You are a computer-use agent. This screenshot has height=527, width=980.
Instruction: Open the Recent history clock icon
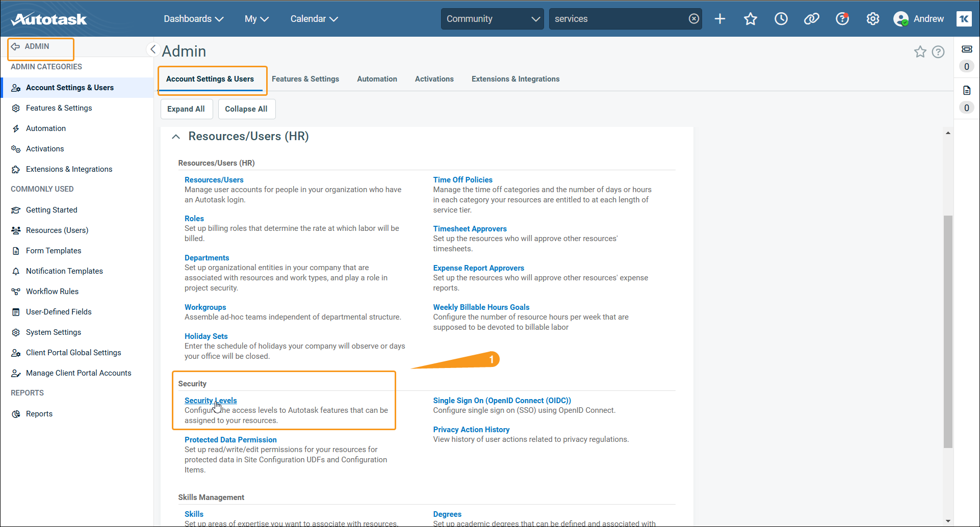781,19
